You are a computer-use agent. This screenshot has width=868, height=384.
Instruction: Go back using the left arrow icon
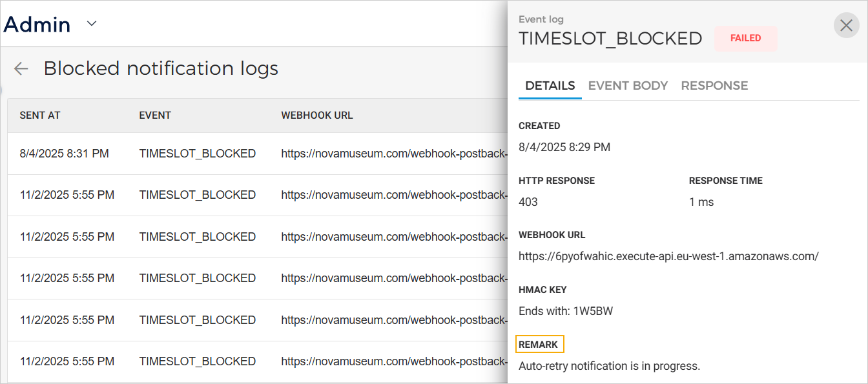(21, 68)
